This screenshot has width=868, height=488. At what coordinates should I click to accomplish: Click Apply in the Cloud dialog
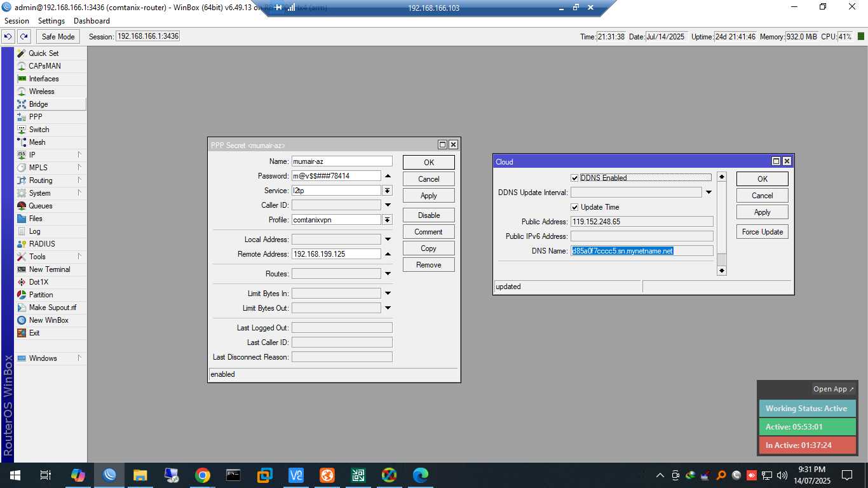[763, 212]
